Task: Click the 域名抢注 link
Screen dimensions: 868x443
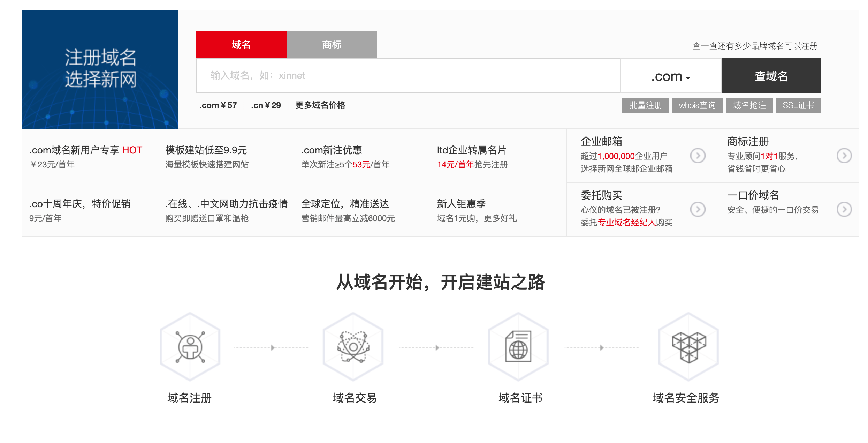Action: tap(749, 105)
